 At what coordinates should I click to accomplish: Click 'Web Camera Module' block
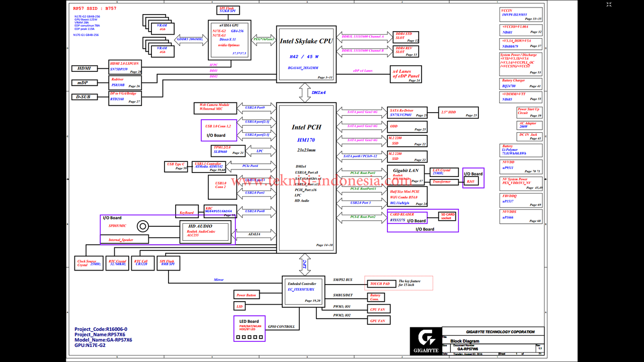click(215, 108)
